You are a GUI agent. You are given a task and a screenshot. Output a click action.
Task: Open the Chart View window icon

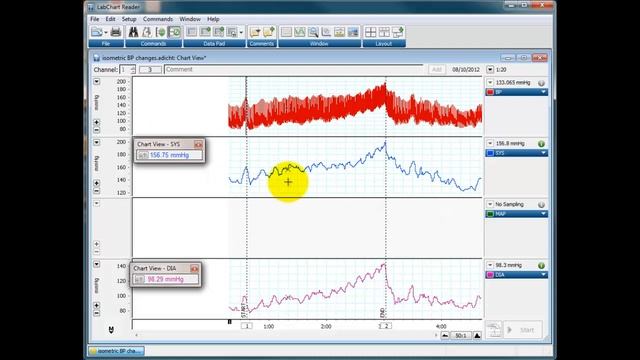pos(286,32)
